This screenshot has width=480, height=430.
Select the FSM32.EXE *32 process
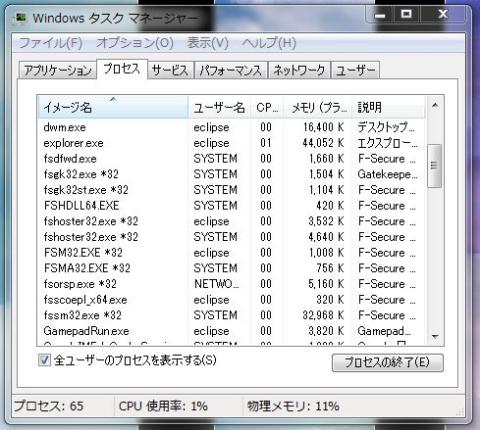tap(231, 252)
